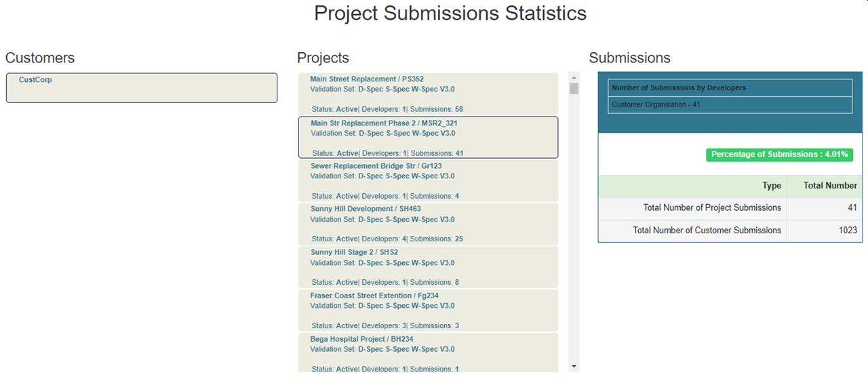Select the CustCorp customer card
868x381 pixels.
tap(141, 88)
